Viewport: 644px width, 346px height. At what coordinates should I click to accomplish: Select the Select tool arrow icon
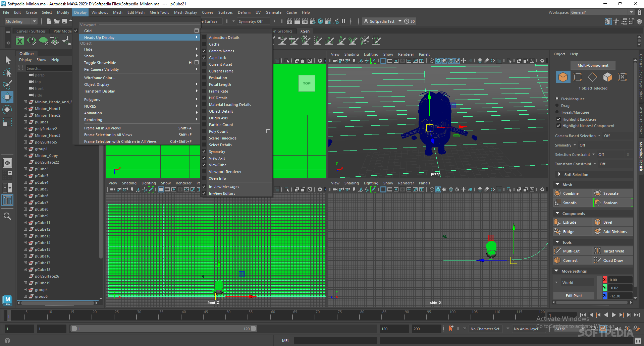(x=8, y=60)
